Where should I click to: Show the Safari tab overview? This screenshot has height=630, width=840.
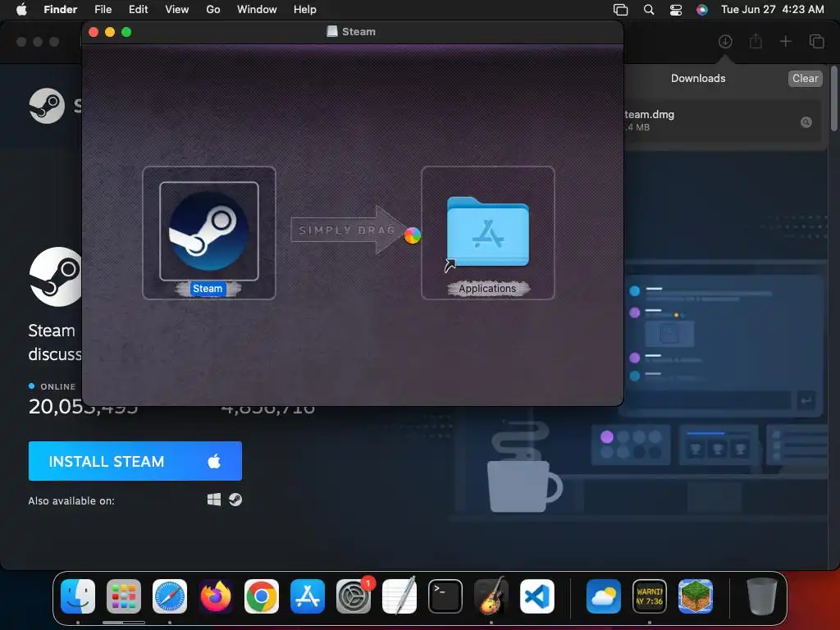pos(816,41)
